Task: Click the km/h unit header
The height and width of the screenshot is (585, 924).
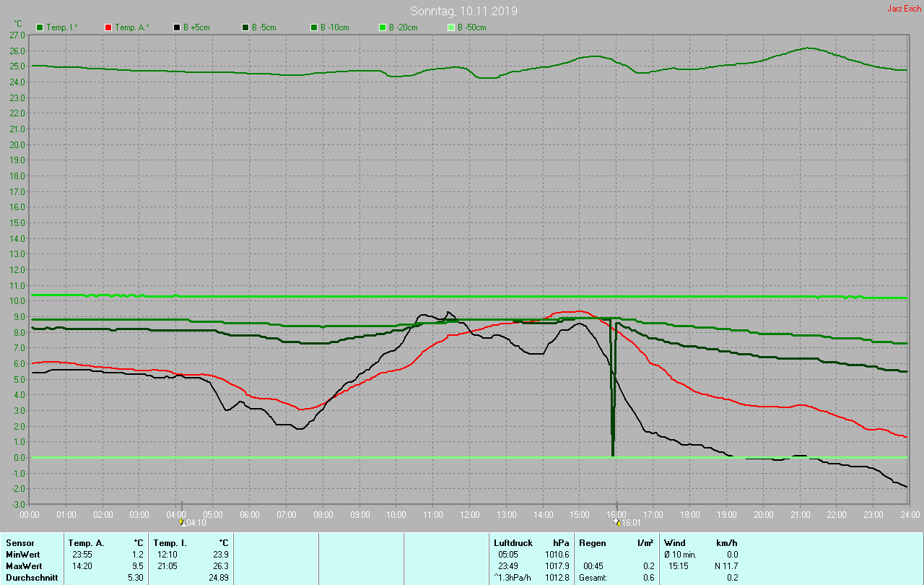Action: (726, 542)
